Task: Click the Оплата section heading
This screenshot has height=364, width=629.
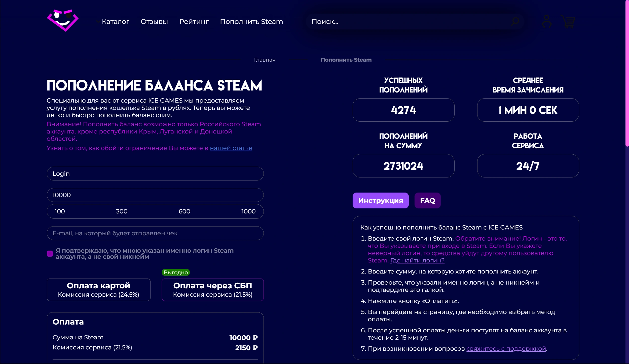Action: (x=68, y=322)
